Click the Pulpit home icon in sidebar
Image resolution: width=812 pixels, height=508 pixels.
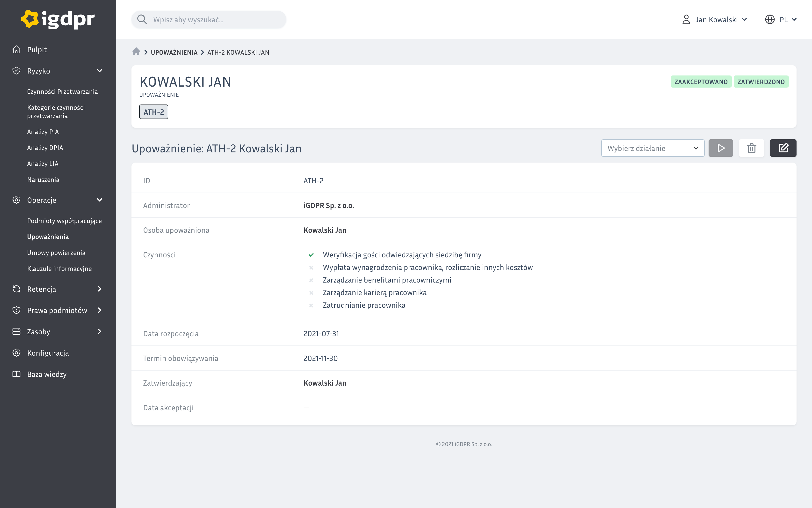pos(16,49)
